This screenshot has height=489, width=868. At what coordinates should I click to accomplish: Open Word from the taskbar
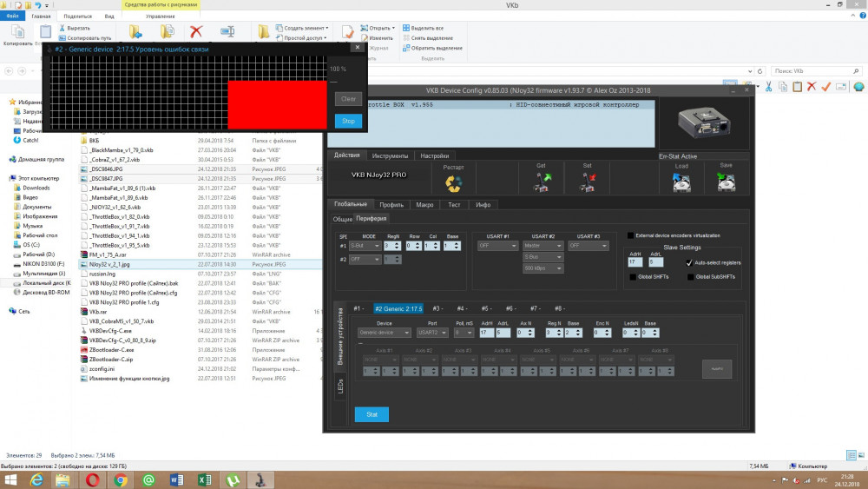(176, 479)
